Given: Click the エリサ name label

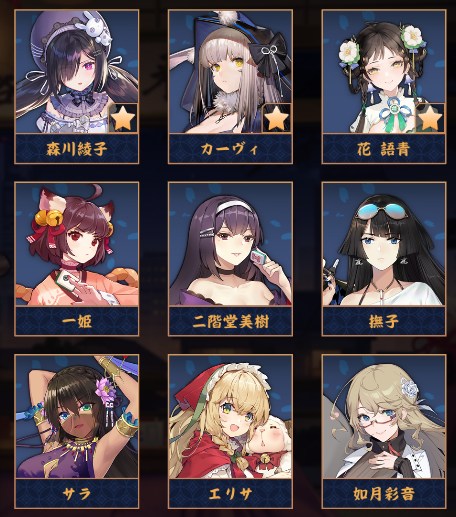Looking at the screenshot, I should (x=230, y=493).
